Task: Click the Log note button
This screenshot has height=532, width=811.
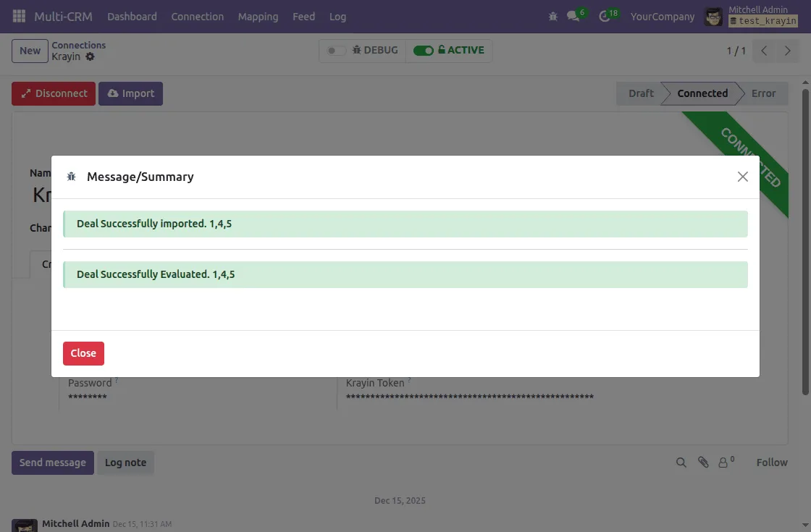Action: pos(126,463)
